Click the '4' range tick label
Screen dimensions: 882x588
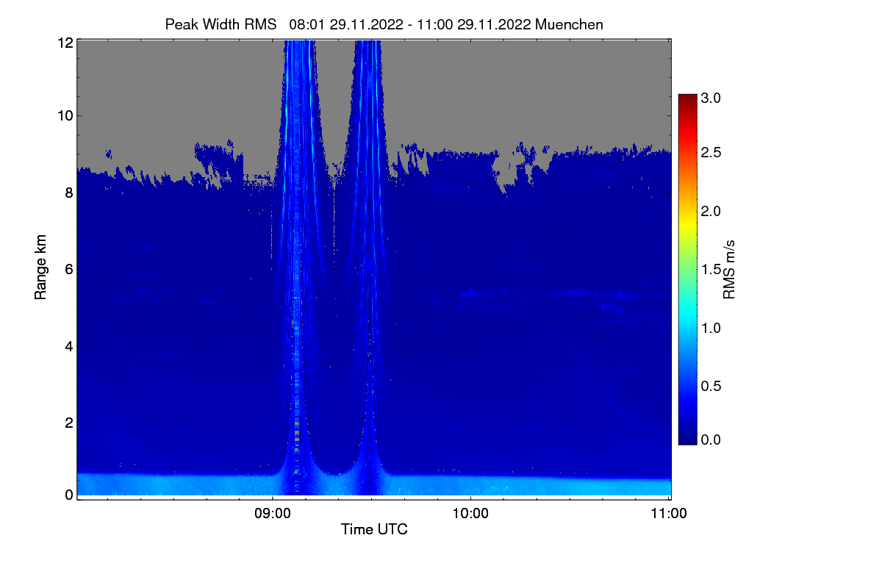click(69, 345)
